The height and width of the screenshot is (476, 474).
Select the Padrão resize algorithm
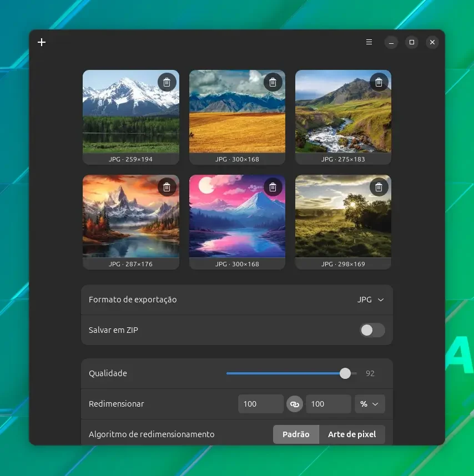(x=296, y=434)
